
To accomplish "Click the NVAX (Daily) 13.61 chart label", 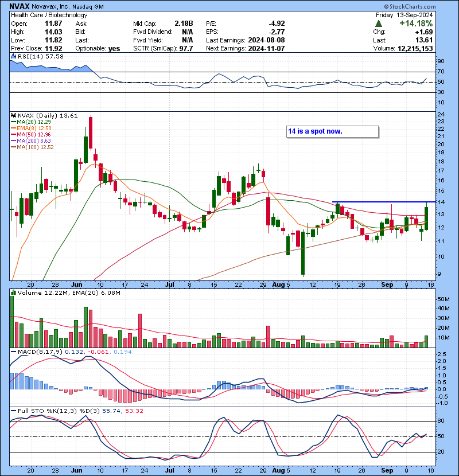I will [48, 116].
